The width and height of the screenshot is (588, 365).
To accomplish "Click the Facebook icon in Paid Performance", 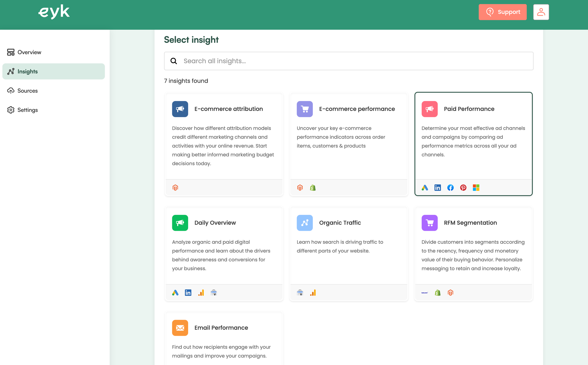I will point(450,188).
